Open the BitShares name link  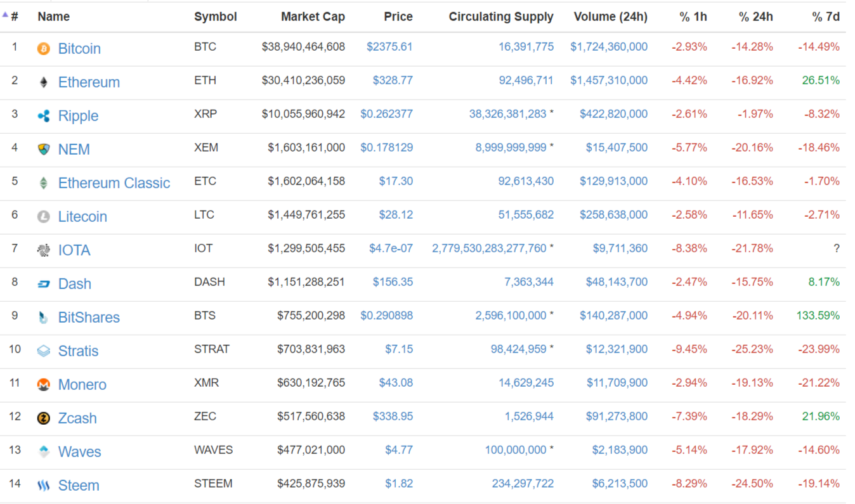89,318
